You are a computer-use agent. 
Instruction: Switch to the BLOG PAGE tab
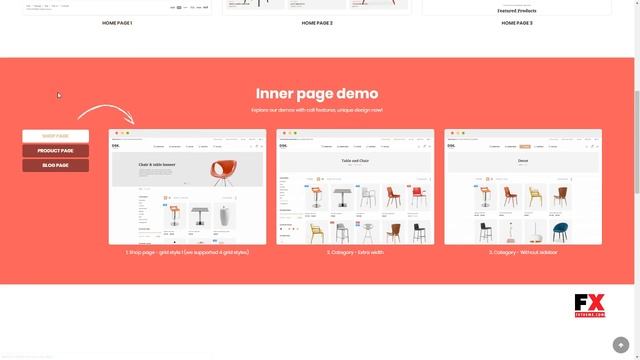tap(56, 165)
